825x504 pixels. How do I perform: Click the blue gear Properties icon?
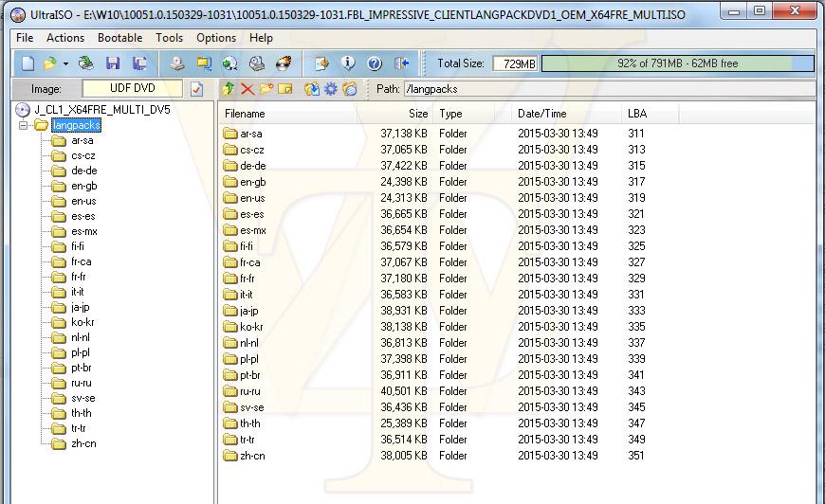pyautogui.click(x=330, y=89)
